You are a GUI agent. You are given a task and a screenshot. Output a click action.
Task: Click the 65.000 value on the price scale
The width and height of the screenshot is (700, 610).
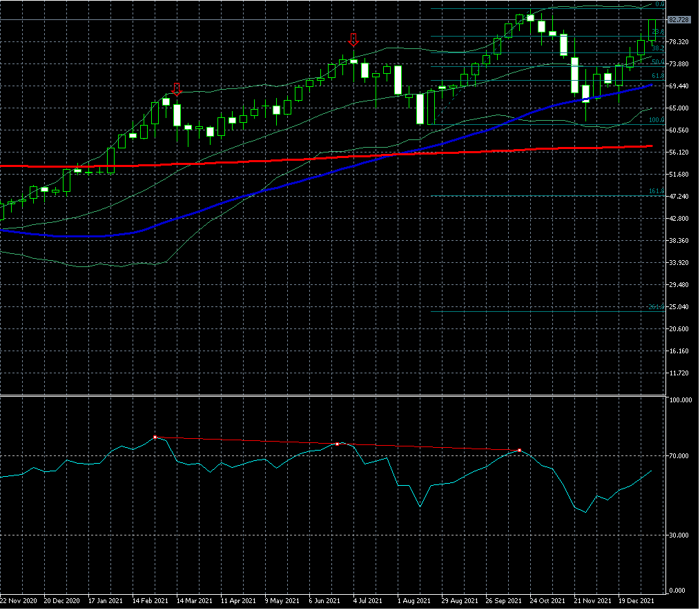(x=679, y=108)
